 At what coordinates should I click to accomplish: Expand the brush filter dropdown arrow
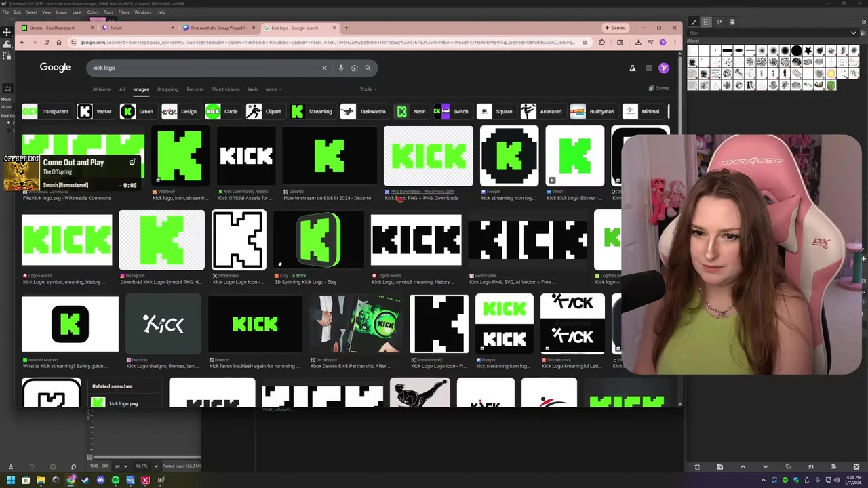pos(854,33)
